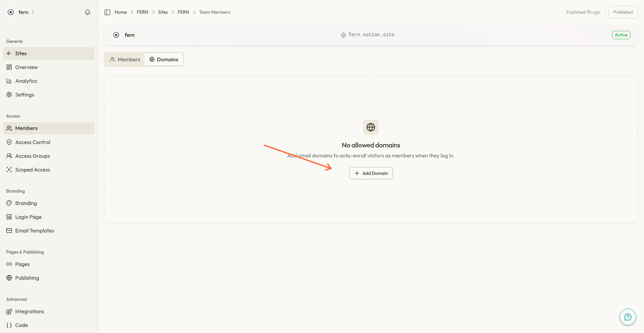Click the Pages & Publishing section label
The image size is (644, 333).
25,252
